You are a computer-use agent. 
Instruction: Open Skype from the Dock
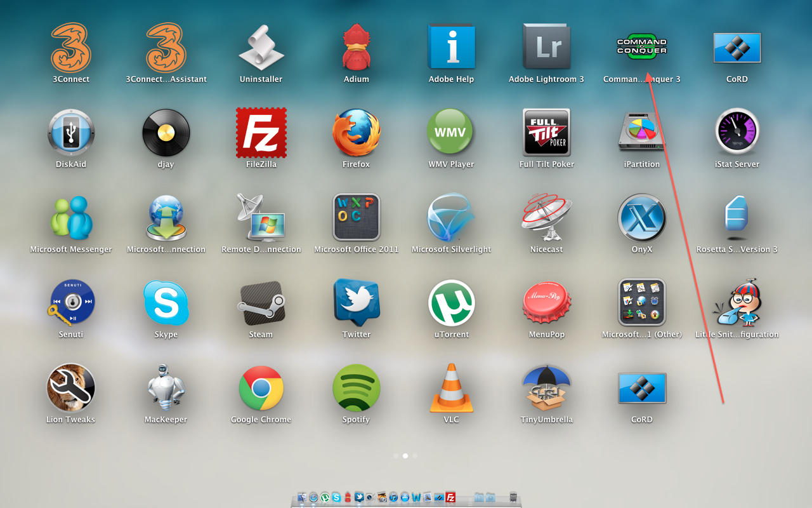(336, 497)
